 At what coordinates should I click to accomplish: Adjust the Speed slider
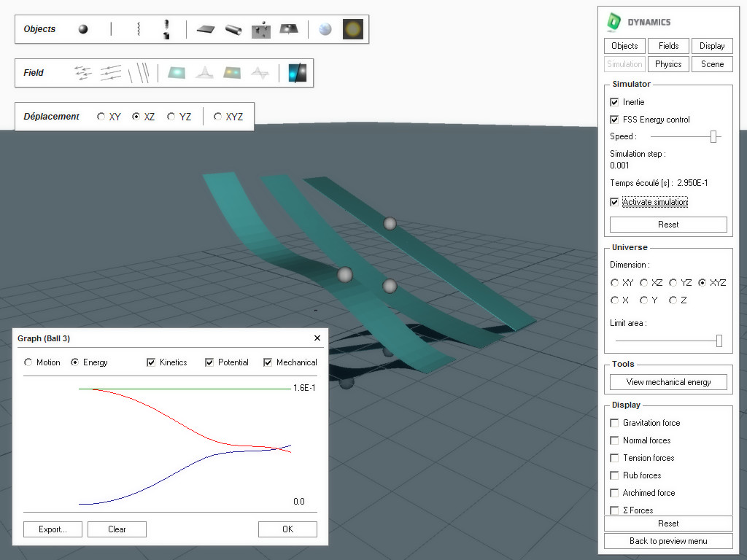click(713, 136)
